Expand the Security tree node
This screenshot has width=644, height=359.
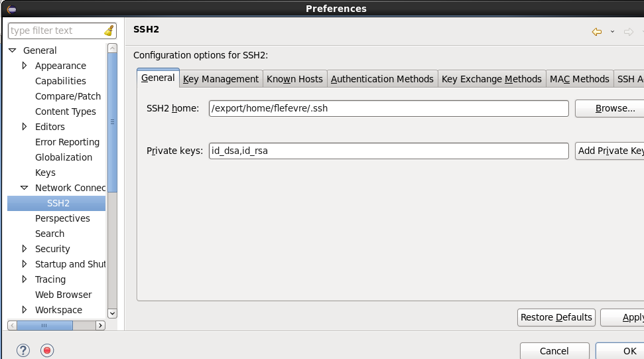25,249
